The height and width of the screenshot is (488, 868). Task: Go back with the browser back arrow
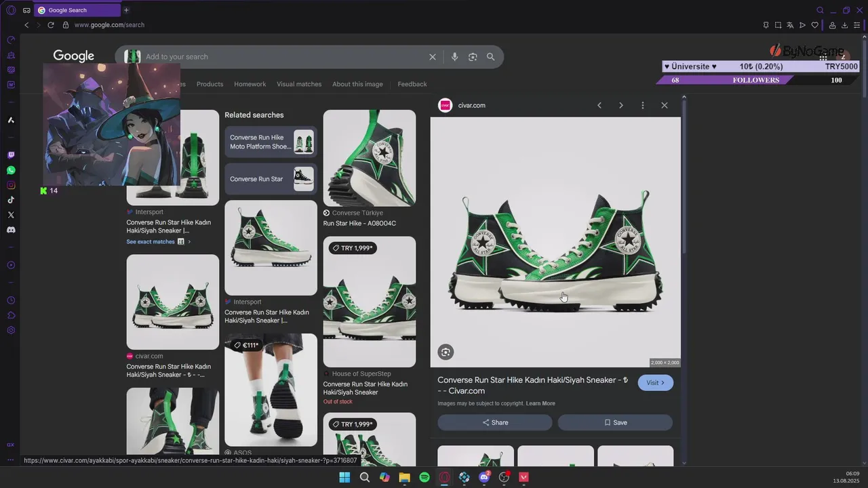point(26,25)
